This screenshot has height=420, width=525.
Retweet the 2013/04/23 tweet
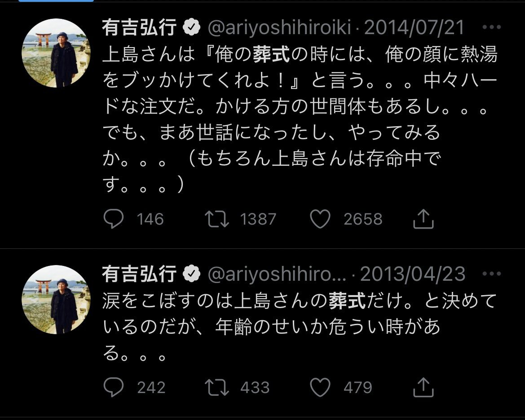click(217, 388)
